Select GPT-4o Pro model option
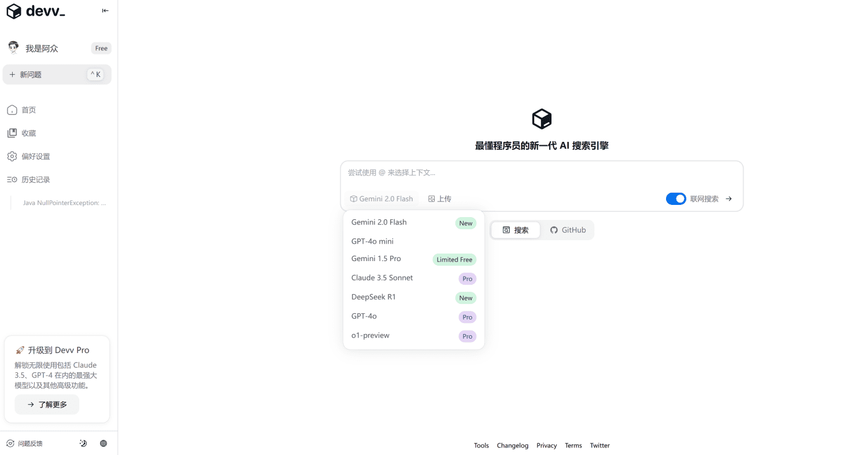 414,317
